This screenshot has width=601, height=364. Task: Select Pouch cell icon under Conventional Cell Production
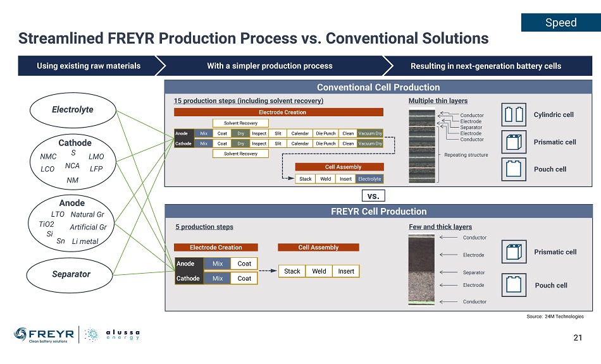click(x=516, y=169)
